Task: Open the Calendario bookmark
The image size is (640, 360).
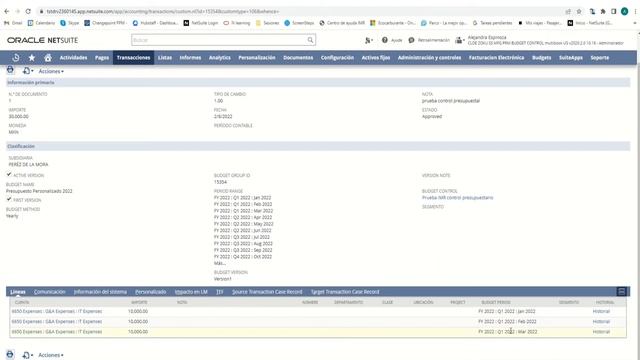Action: click(x=41, y=23)
